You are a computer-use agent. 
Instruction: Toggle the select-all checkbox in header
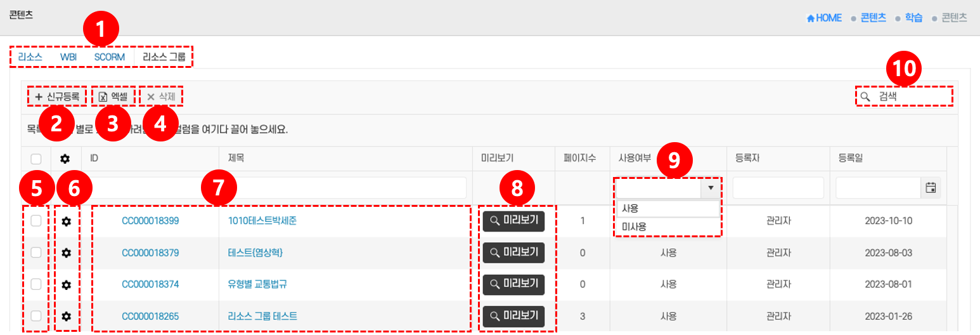coord(36,159)
